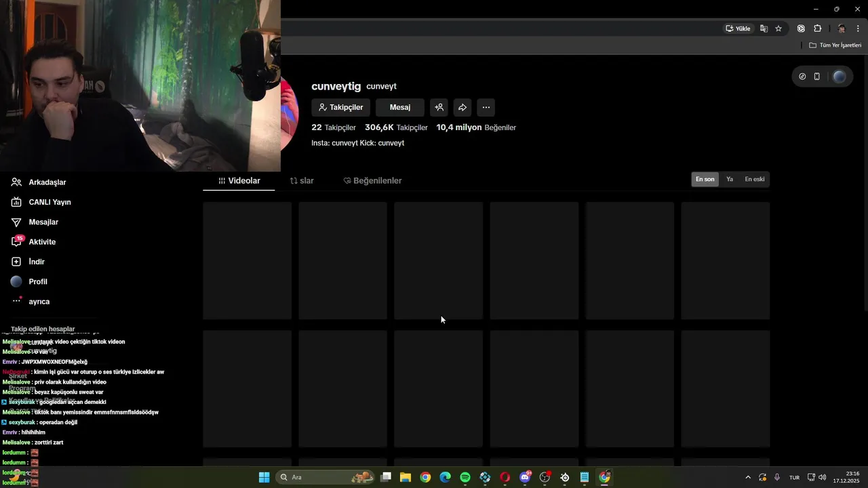Click the microphone tray icon
Screen dimensions: 868x488
point(777,477)
